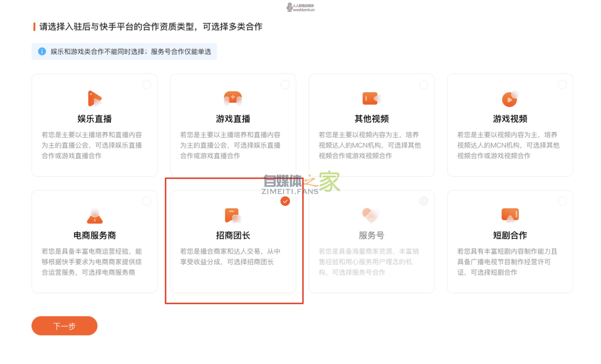Image resolution: width=601 pixels, height=364 pixels.
Task: Click the 游戏直播 gamepad icon
Action: (x=233, y=98)
